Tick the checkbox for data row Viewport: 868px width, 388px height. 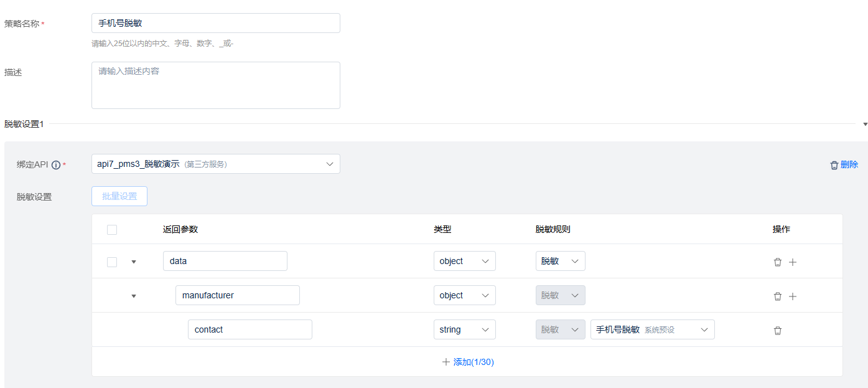pyautogui.click(x=112, y=262)
